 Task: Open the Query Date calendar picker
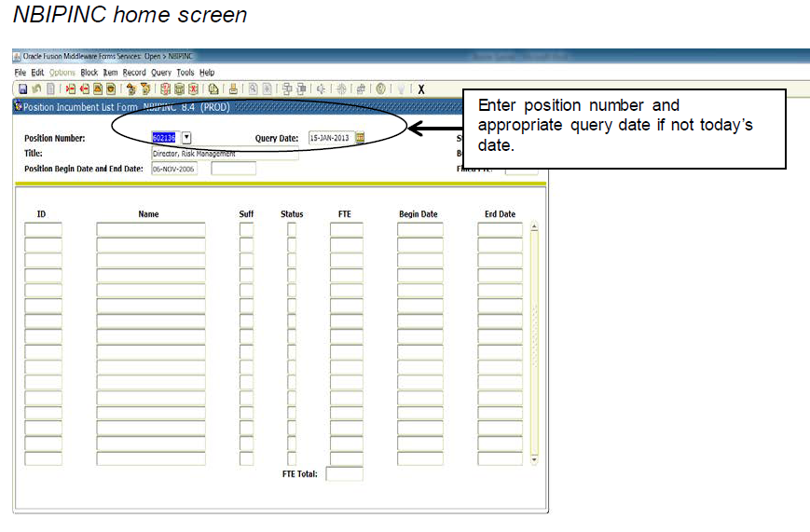(360, 138)
